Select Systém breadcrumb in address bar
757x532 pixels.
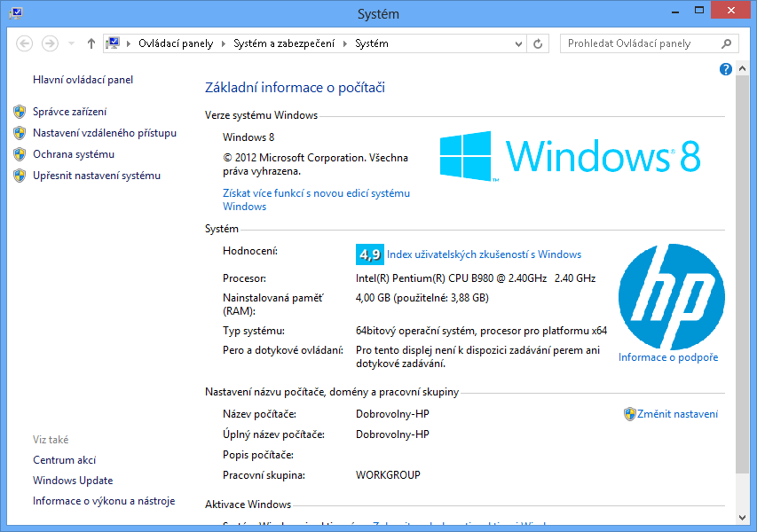point(372,43)
